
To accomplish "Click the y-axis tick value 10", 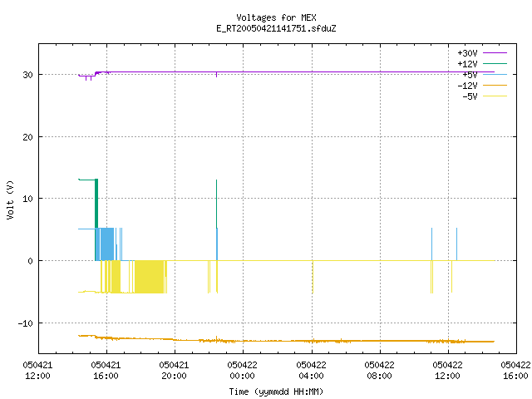I will [x=27, y=199].
